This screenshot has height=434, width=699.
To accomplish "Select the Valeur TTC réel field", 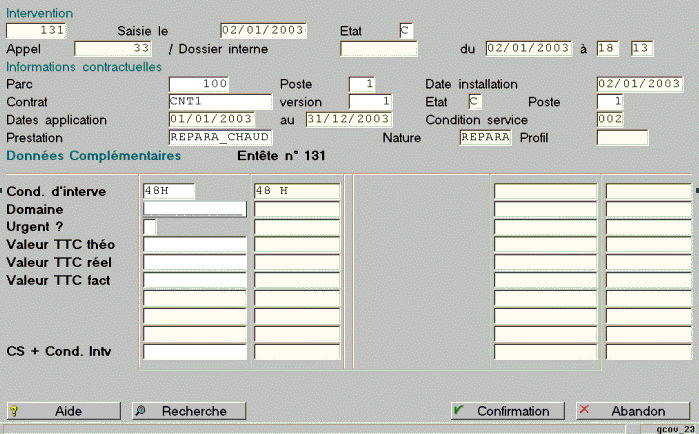I will (195, 262).
